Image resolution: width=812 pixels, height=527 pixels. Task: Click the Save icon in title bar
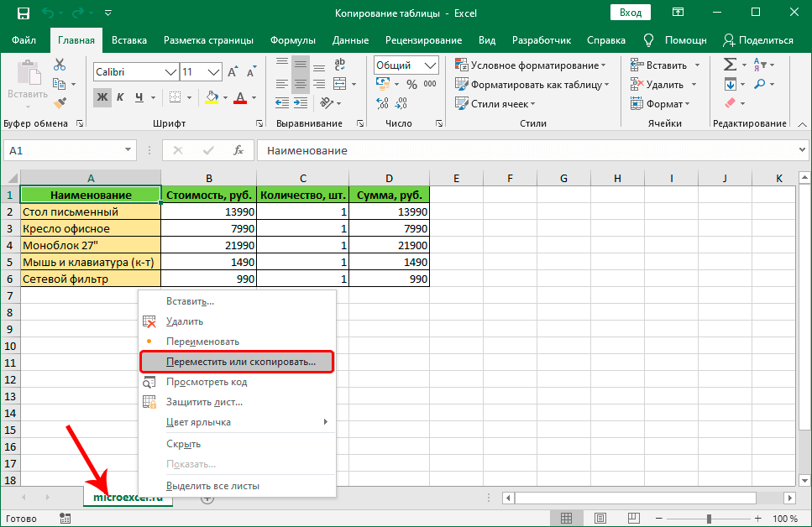[x=23, y=13]
